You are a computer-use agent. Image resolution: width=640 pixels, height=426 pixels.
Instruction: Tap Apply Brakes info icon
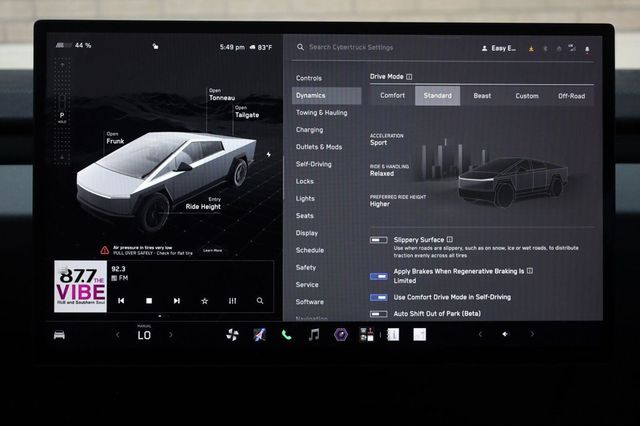pyautogui.click(x=530, y=271)
